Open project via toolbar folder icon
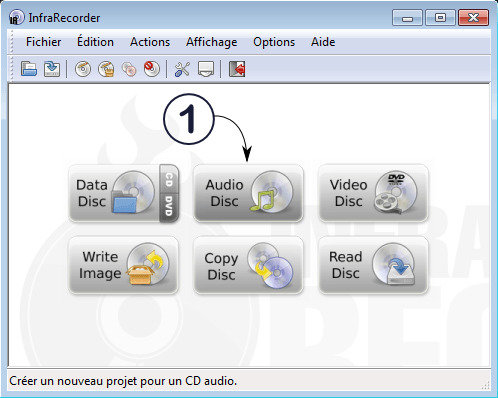498x398 pixels. [29, 69]
